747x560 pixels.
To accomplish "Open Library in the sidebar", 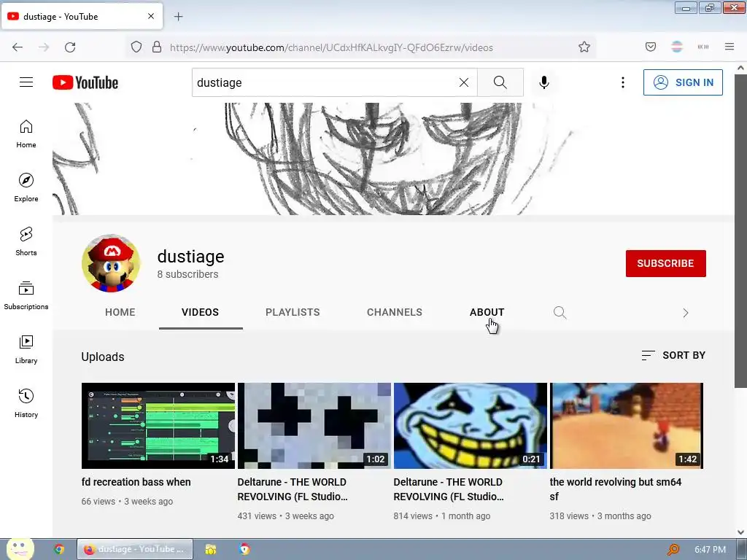I will tap(26, 349).
